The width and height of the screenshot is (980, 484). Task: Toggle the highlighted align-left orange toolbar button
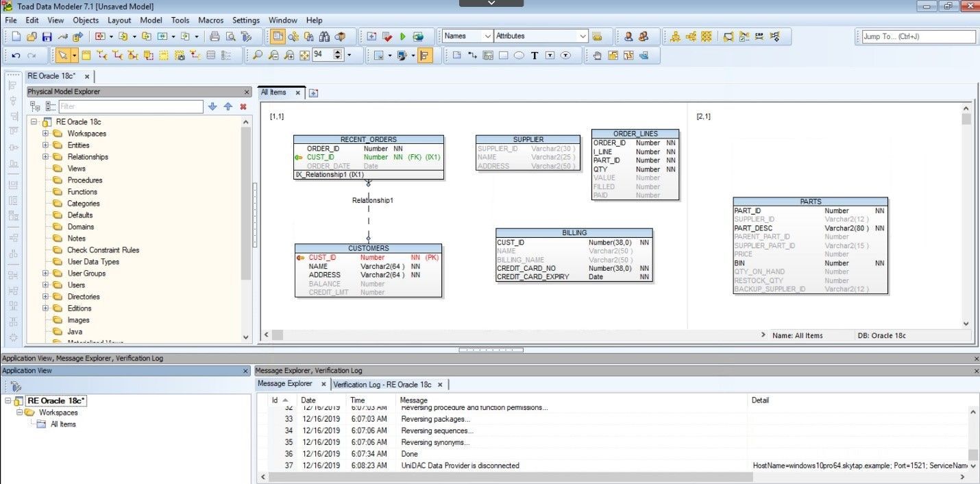[425, 56]
